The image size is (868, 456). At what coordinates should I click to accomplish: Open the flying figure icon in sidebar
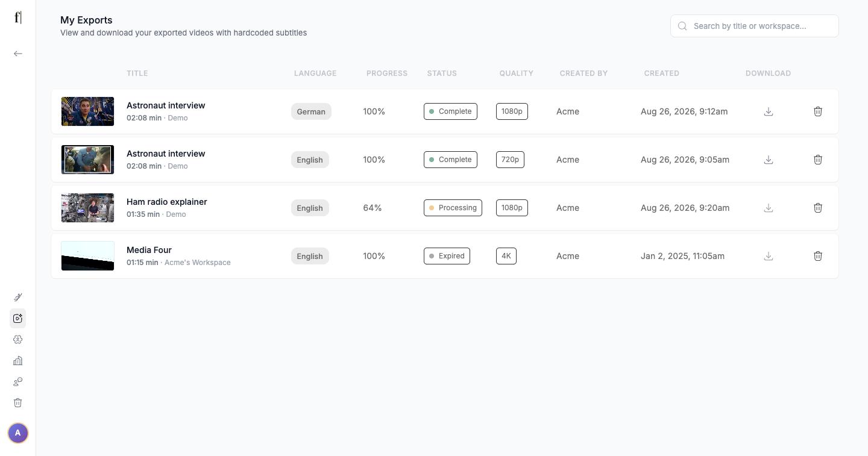click(x=18, y=297)
